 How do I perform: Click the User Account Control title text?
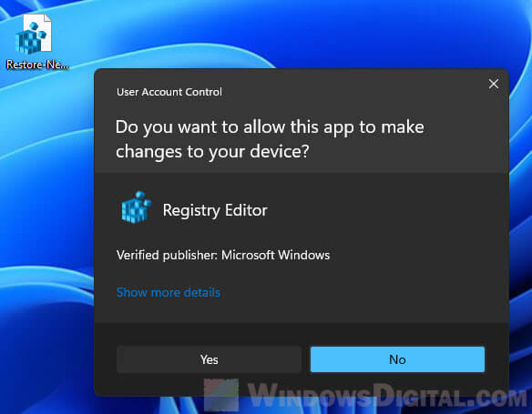point(169,92)
